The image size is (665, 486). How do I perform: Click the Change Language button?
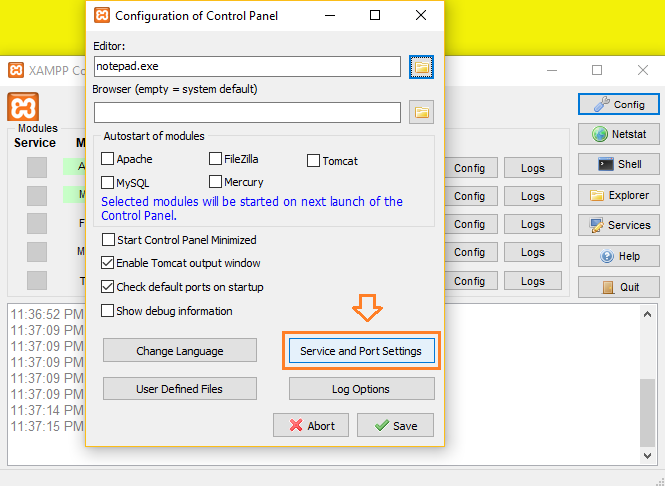(180, 350)
